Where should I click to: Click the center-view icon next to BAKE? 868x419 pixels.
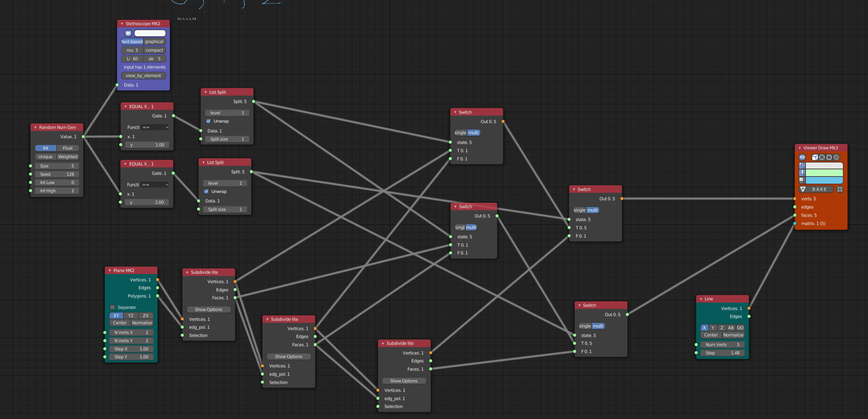840,189
